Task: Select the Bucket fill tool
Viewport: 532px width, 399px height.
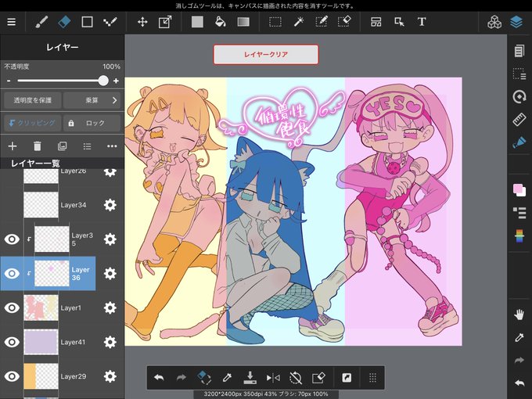Action: pyautogui.click(x=221, y=22)
